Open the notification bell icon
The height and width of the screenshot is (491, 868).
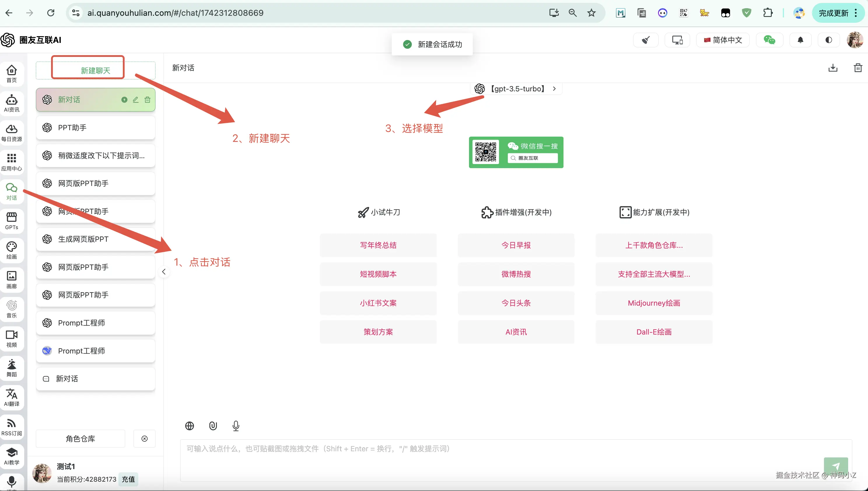[800, 40]
